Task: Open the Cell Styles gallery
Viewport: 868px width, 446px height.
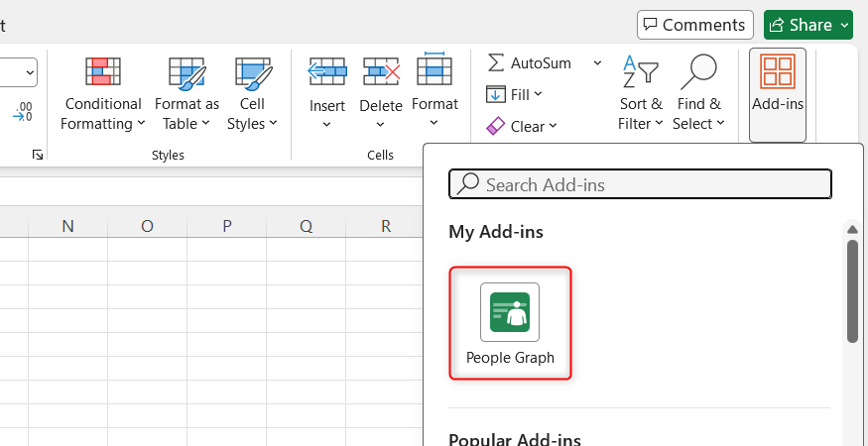Action: point(252,93)
